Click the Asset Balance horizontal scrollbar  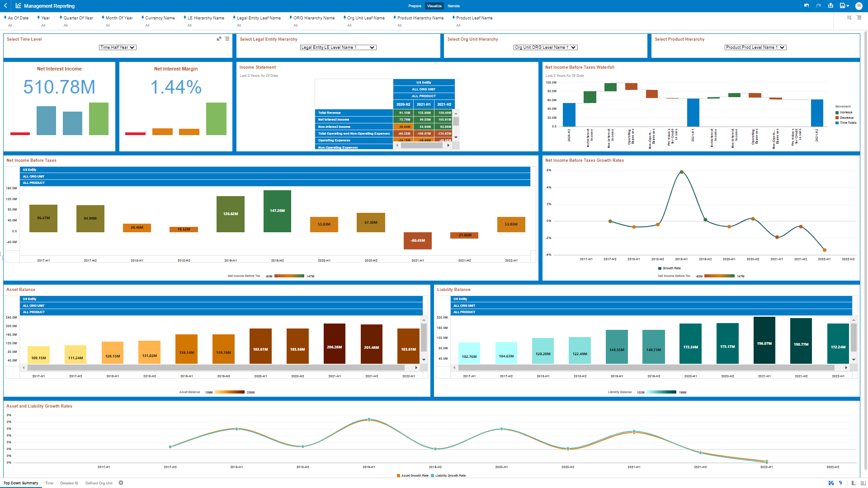[x=216, y=368]
